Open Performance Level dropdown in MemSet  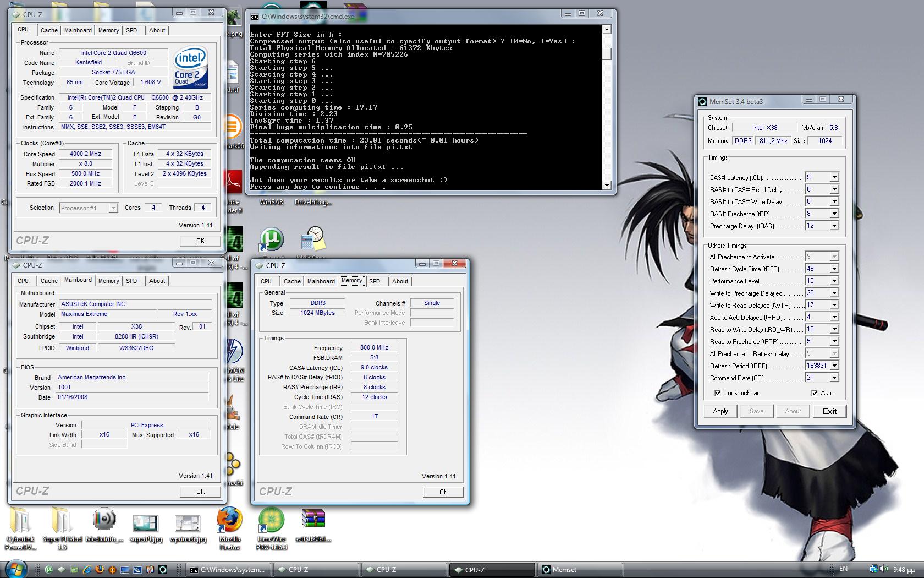[x=834, y=281]
